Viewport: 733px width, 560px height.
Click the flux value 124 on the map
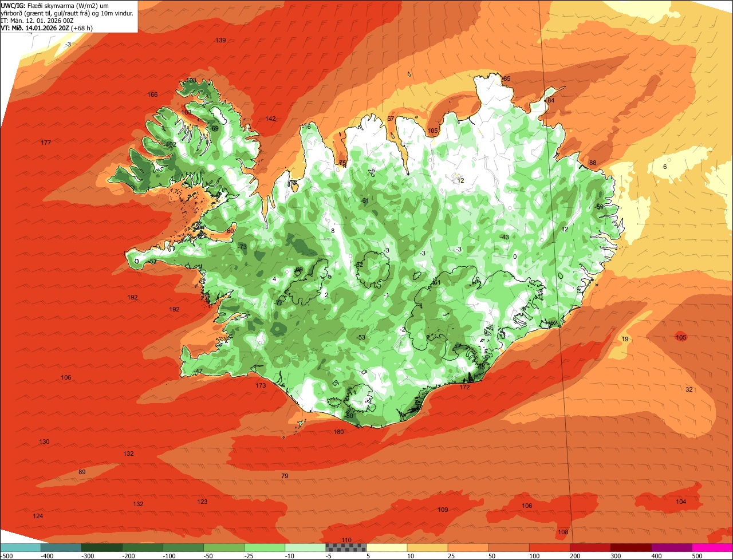[x=38, y=516]
